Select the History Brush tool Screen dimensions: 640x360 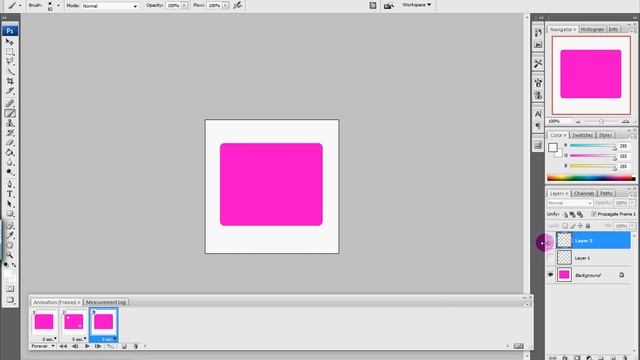(x=10, y=133)
